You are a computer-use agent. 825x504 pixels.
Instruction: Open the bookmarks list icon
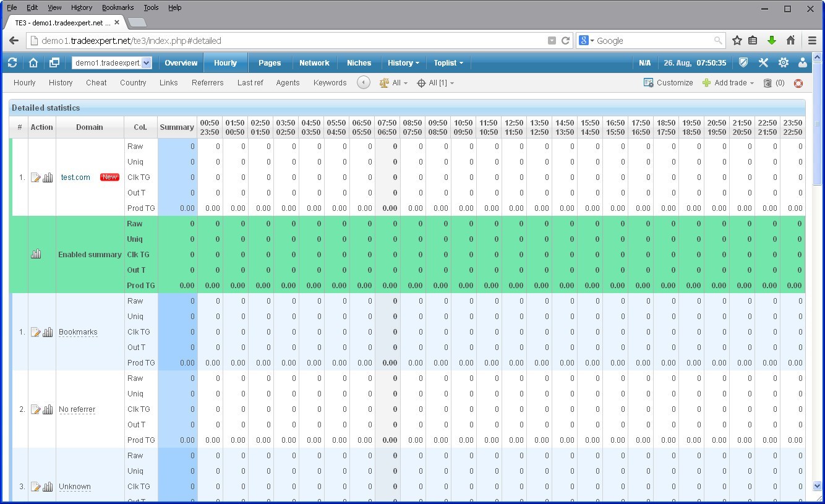pos(753,41)
